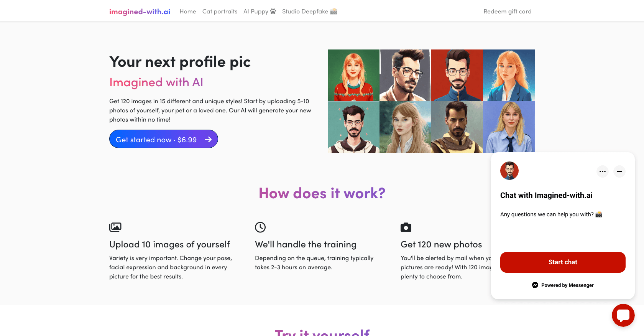This screenshot has width=644, height=336.
Task: Click the clock training icon
Action: pyautogui.click(x=260, y=227)
